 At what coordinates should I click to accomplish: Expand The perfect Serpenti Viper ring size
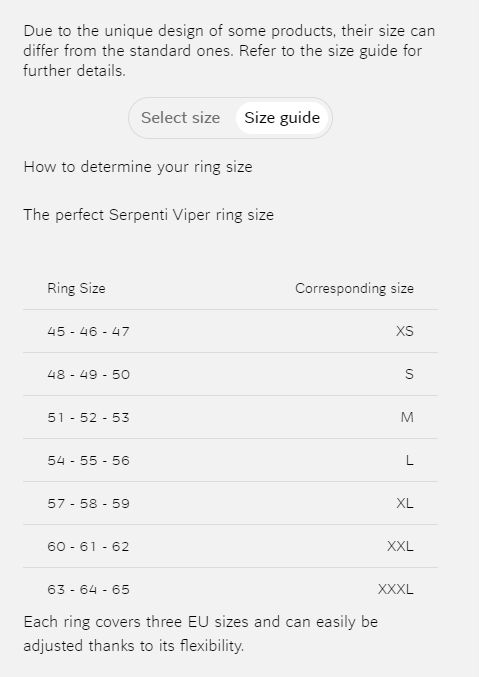coord(149,215)
